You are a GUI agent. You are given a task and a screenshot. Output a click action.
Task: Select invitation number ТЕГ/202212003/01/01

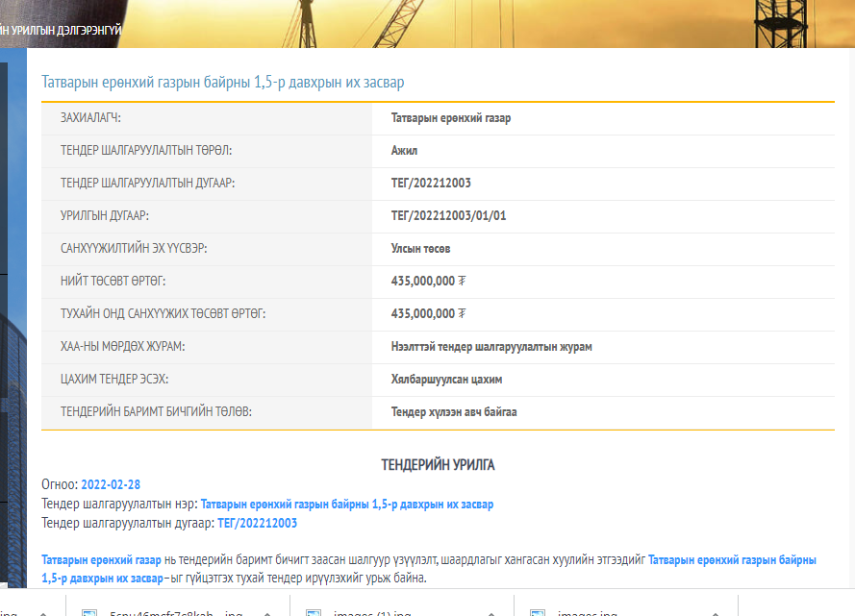click(448, 216)
